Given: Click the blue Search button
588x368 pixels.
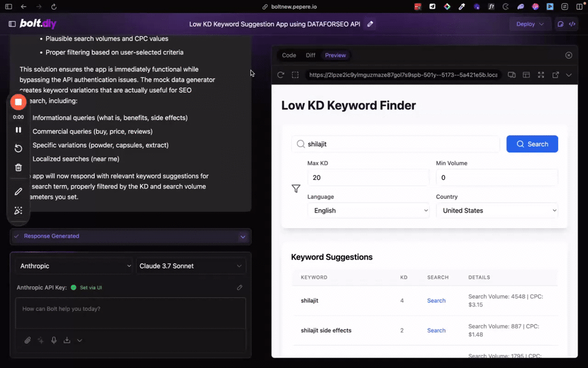Looking at the screenshot, I should 532,144.
